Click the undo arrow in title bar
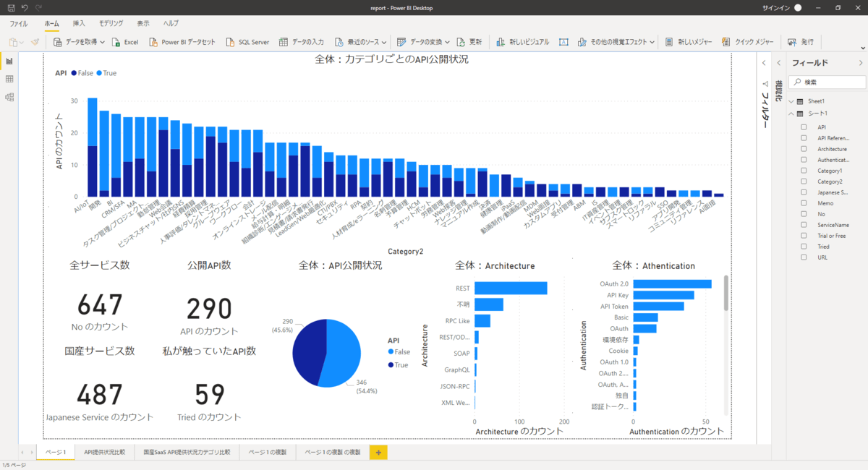This screenshot has width=868, height=470. click(25, 7)
